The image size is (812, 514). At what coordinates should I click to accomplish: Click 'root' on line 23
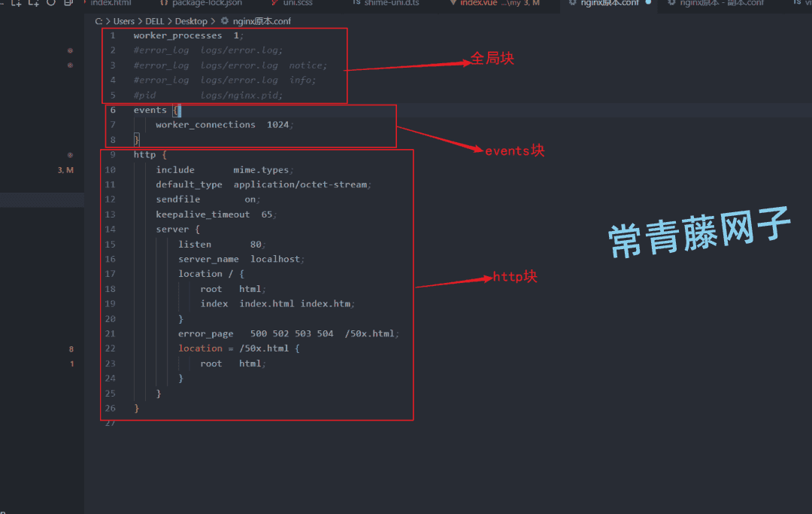(x=211, y=363)
